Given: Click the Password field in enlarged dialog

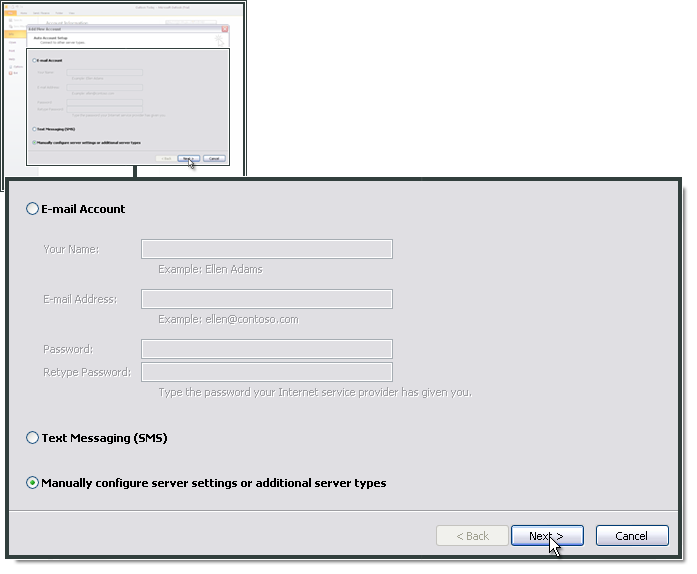Looking at the screenshot, I should click(x=267, y=349).
